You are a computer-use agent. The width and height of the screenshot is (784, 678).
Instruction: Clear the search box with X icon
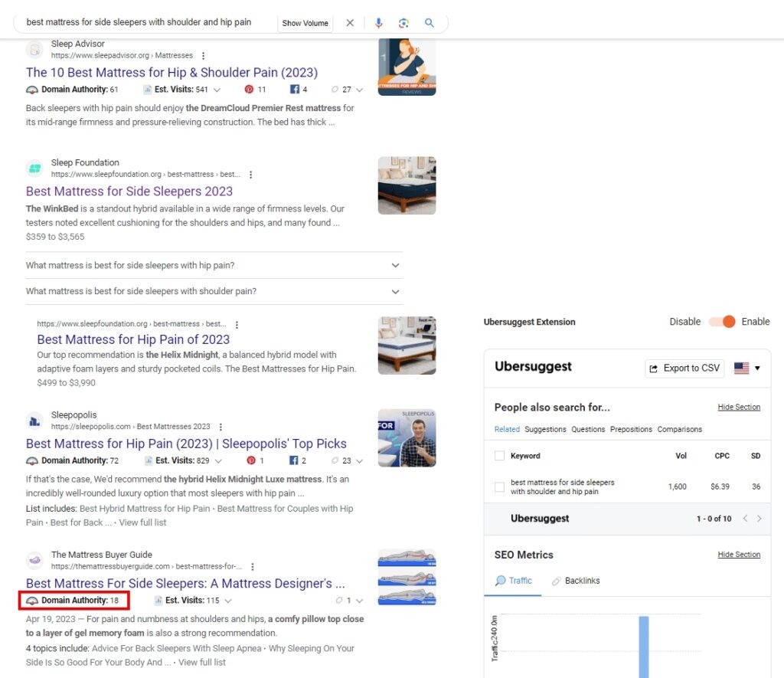[350, 23]
